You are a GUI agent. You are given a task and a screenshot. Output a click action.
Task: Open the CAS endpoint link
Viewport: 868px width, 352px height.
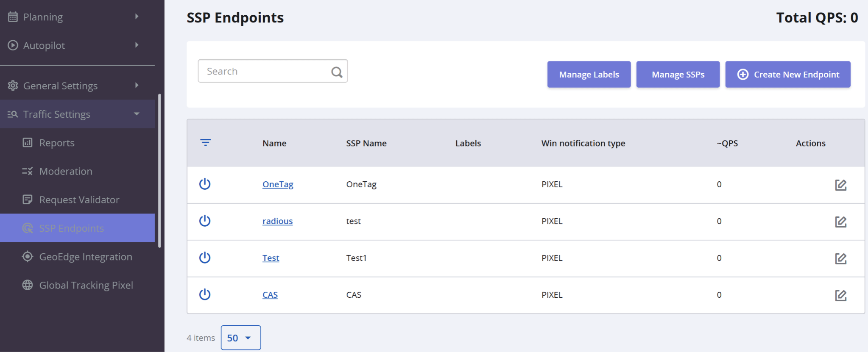click(x=270, y=295)
